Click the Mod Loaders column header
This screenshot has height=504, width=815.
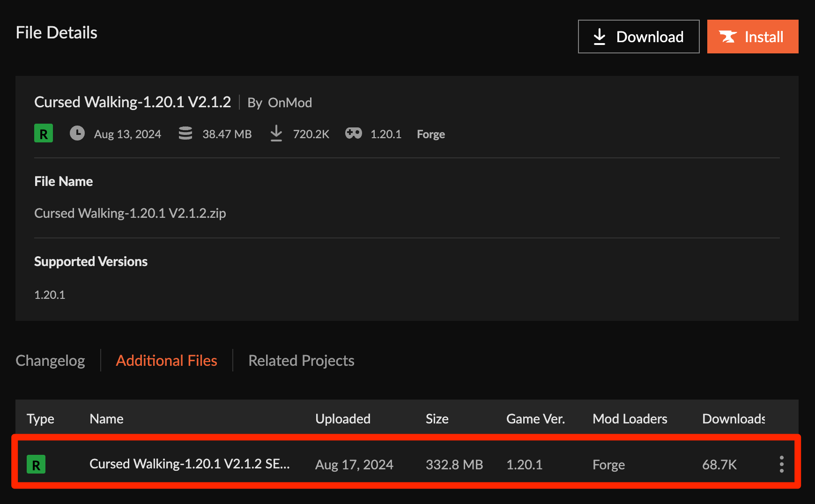[x=630, y=419]
